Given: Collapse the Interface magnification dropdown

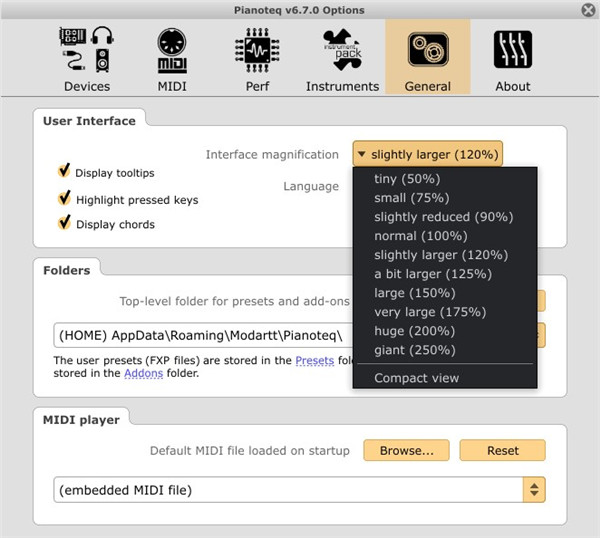Looking at the screenshot, I should click(x=427, y=155).
